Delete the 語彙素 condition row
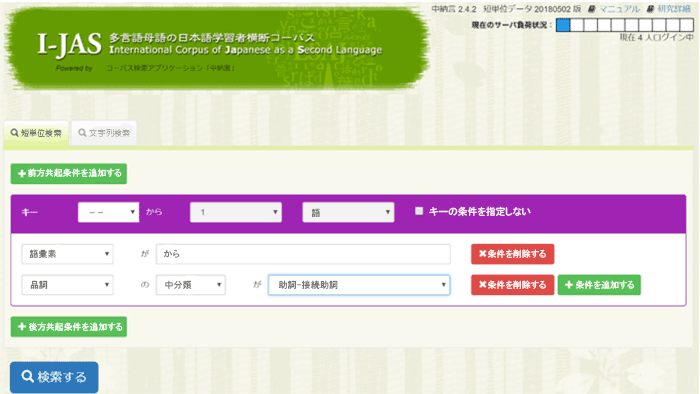Image resolution: width=700 pixels, height=394 pixels. click(512, 254)
